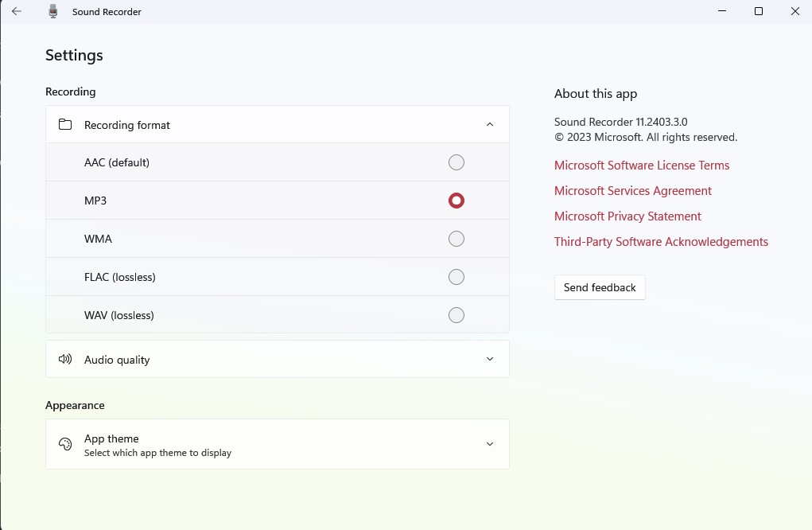Click '© 2023 Microsoft. All rights reserved.' text
The image size is (812, 530).
pos(646,138)
